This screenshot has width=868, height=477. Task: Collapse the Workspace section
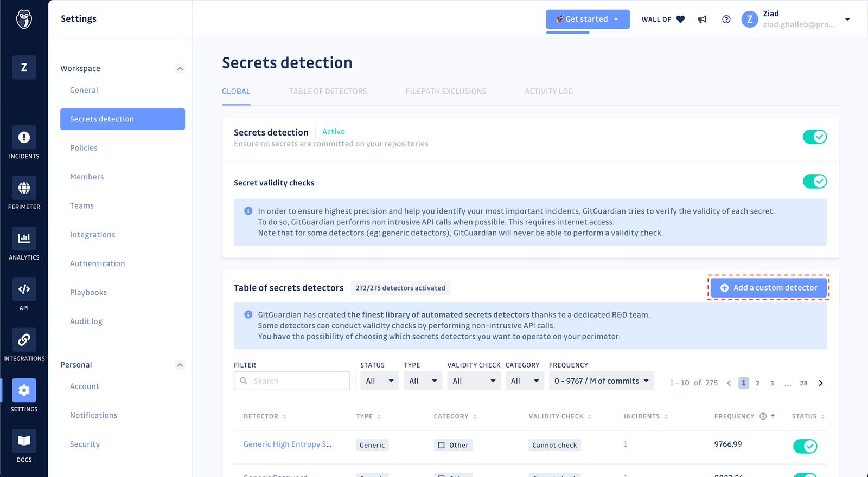[x=180, y=69]
